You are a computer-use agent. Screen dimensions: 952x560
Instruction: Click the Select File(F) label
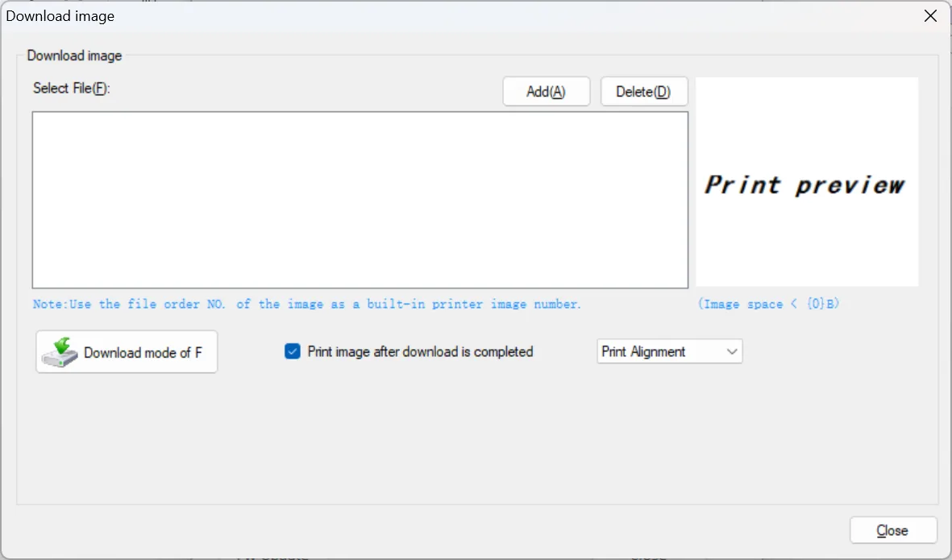click(x=71, y=88)
